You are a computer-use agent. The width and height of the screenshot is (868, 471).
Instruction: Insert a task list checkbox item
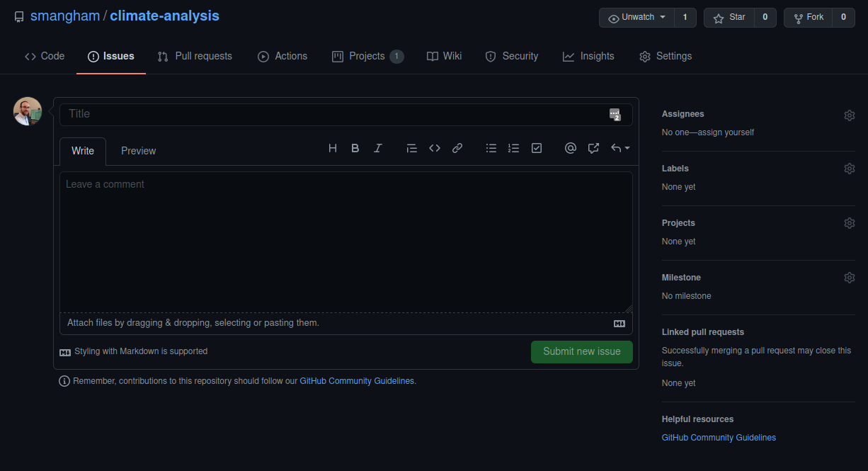[x=536, y=148]
